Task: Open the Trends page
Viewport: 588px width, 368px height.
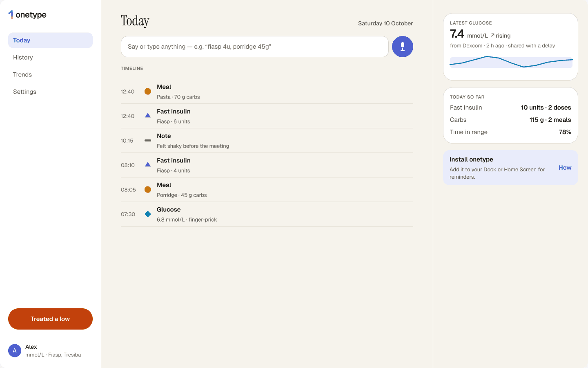Action: pos(50,74)
